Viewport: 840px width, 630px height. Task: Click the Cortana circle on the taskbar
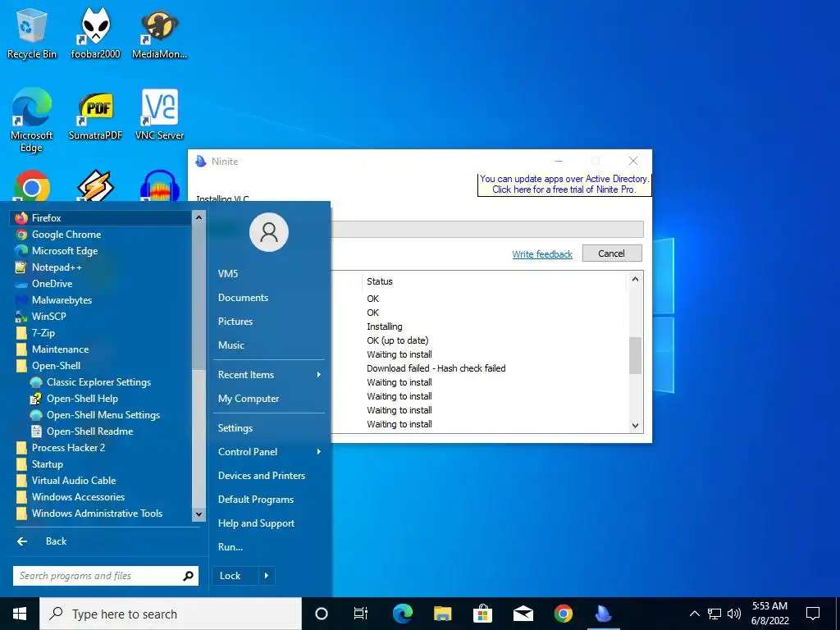tap(322, 614)
